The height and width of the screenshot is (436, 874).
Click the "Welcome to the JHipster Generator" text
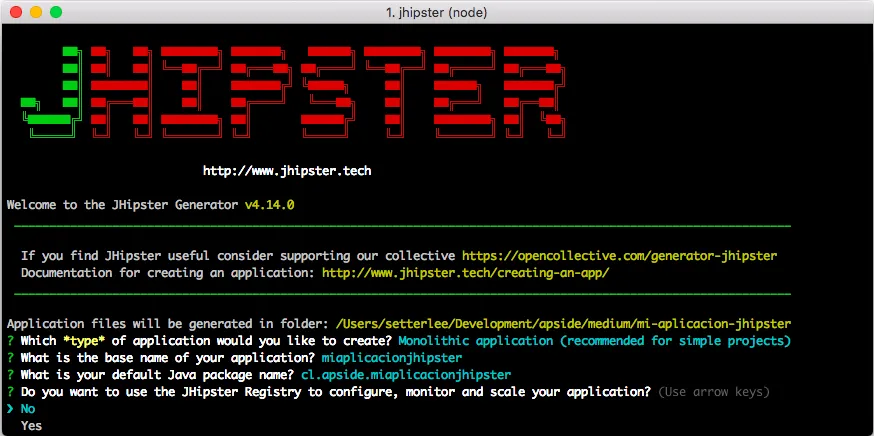pos(123,205)
